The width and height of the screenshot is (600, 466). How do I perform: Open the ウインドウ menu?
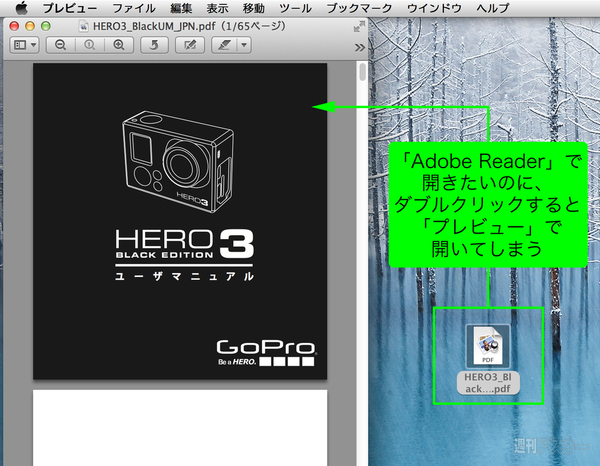click(434, 8)
